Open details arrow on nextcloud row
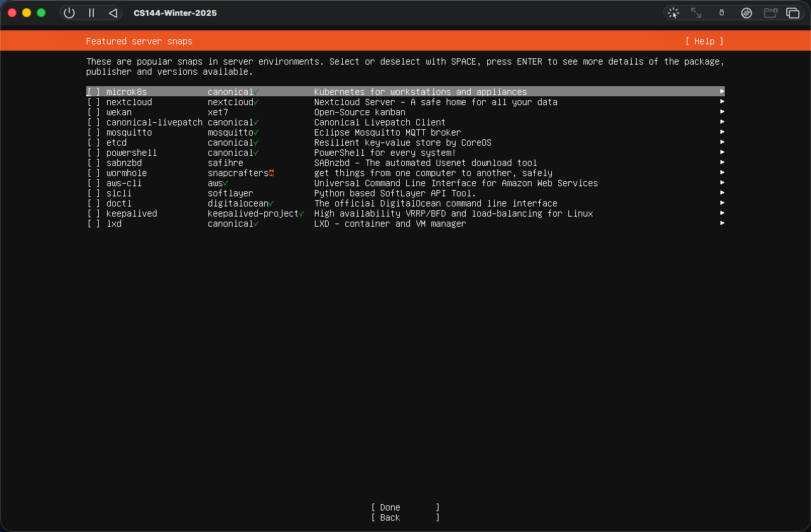 (722, 102)
